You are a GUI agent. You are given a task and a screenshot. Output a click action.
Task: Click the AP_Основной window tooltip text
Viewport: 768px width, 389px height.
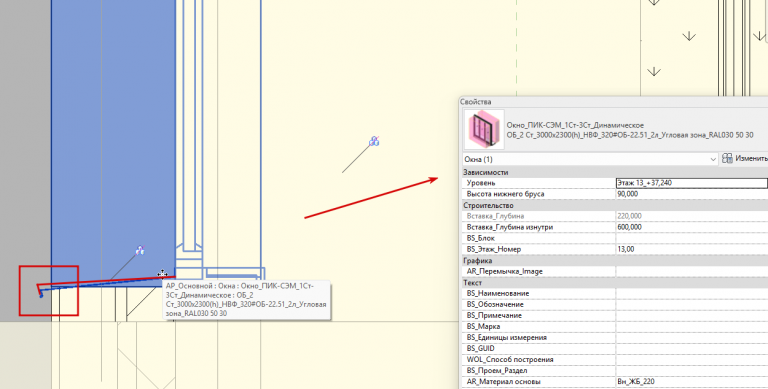click(x=246, y=299)
